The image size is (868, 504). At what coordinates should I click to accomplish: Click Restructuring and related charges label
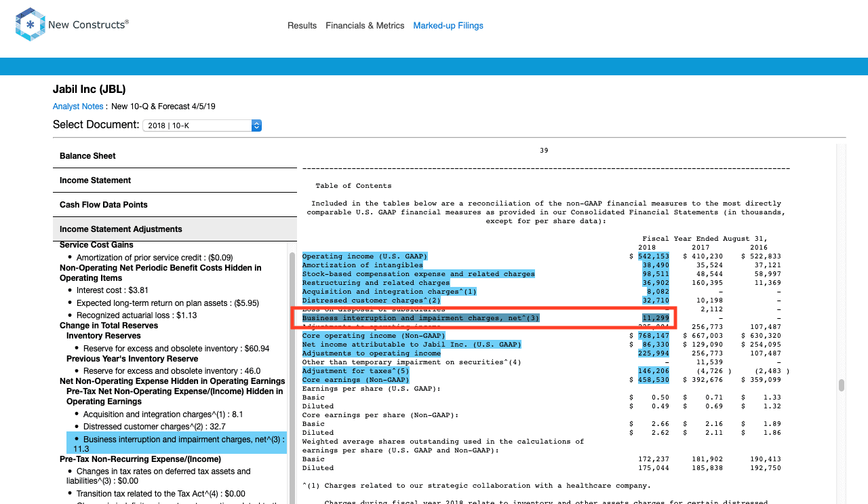click(x=376, y=283)
